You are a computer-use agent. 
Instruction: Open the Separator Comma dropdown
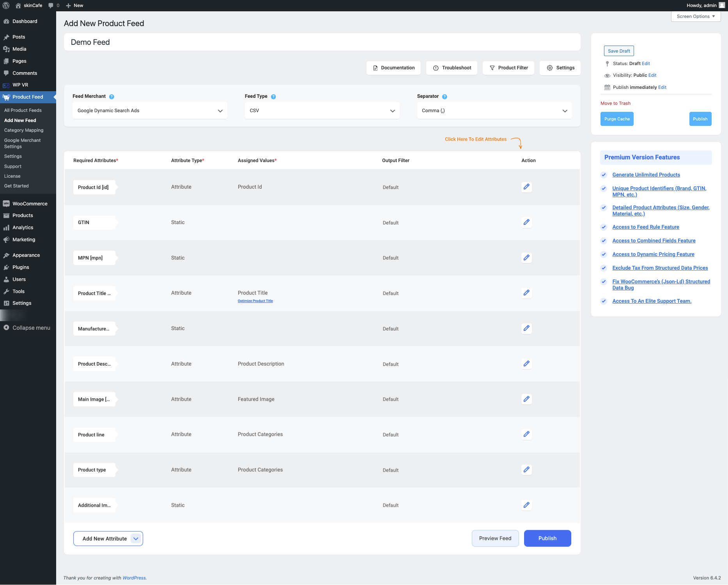[494, 111]
